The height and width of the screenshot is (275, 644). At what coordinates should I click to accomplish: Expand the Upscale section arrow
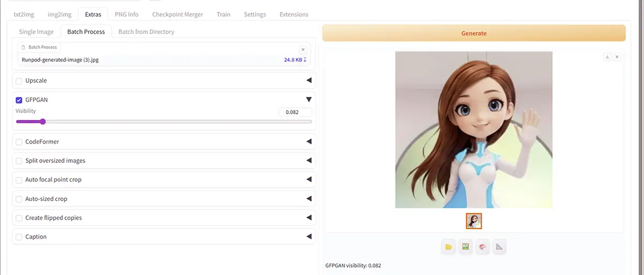[309, 80]
